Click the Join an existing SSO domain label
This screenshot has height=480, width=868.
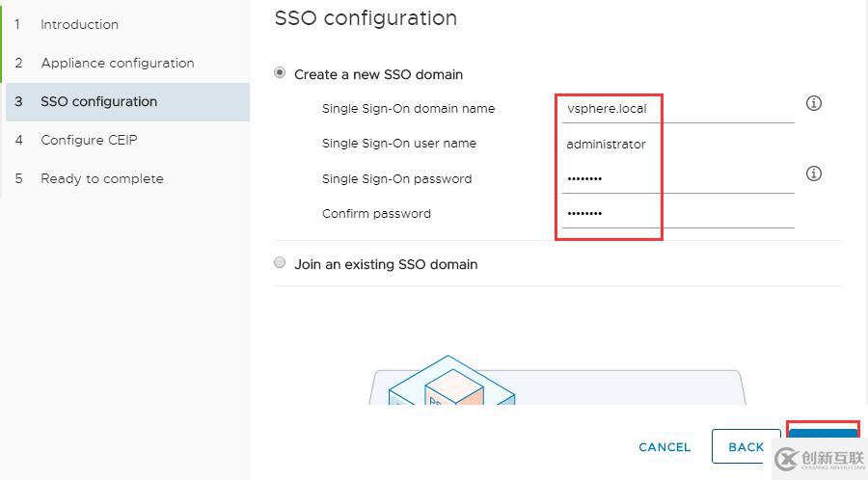point(386,264)
